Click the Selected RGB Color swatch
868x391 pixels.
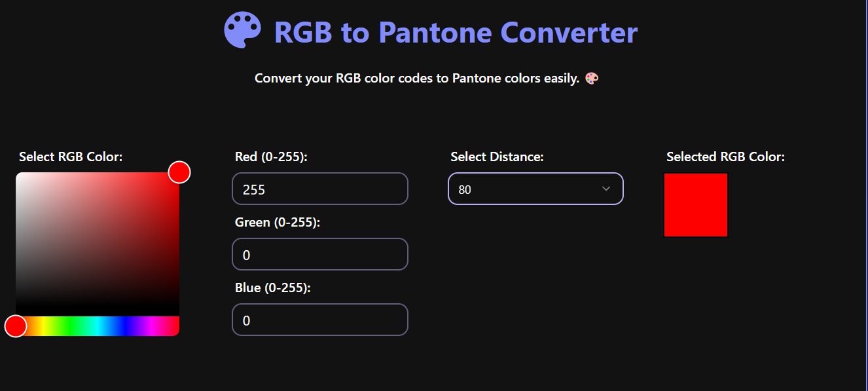695,204
